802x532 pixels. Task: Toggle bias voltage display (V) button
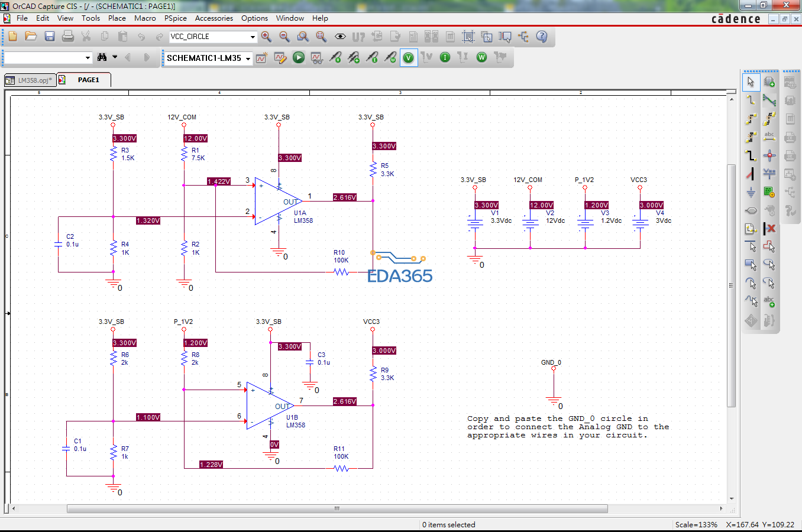click(x=409, y=57)
